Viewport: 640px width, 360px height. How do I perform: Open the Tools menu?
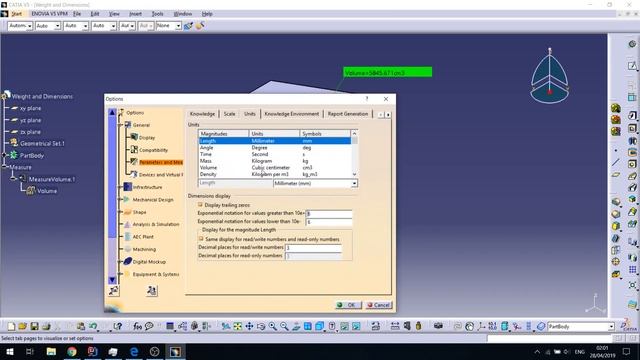(x=157, y=14)
